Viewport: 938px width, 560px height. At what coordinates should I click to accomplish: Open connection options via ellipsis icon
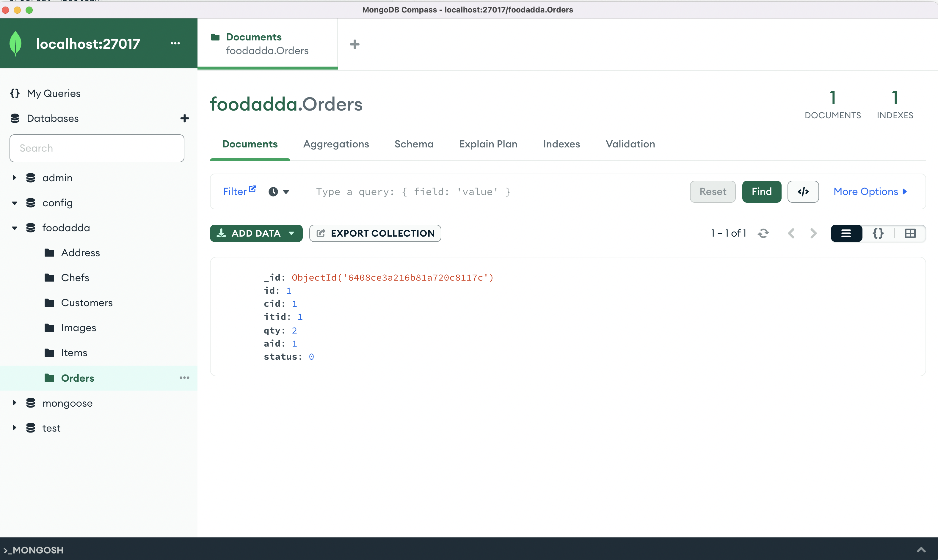[x=175, y=43]
